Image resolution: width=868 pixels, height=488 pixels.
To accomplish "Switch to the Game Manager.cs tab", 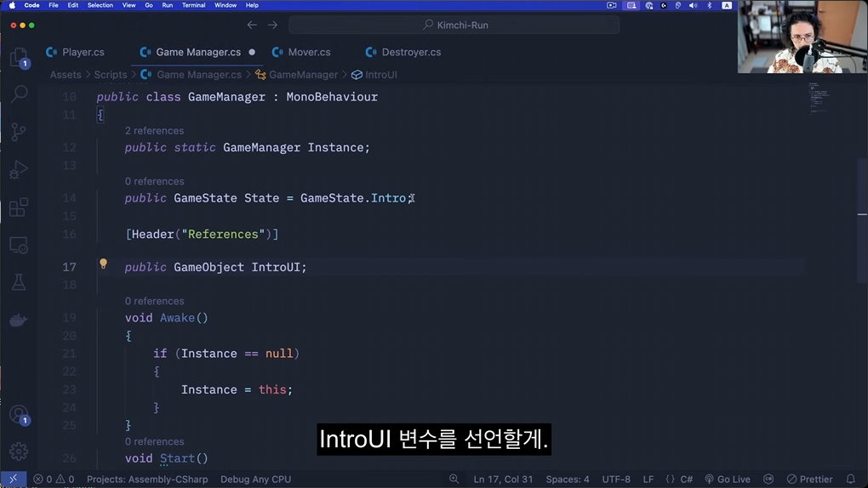I will tap(197, 52).
